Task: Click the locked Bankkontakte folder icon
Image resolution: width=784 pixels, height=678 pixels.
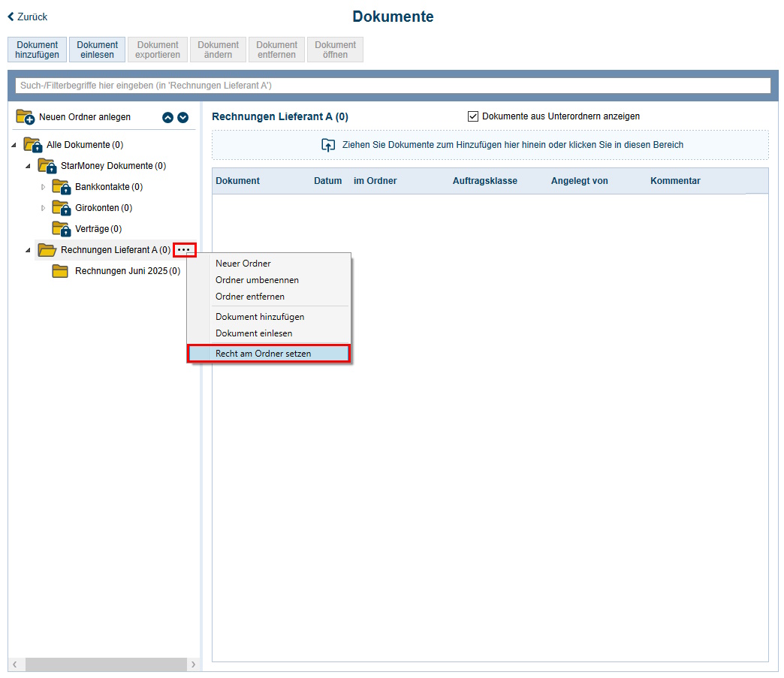Action: [61, 187]
